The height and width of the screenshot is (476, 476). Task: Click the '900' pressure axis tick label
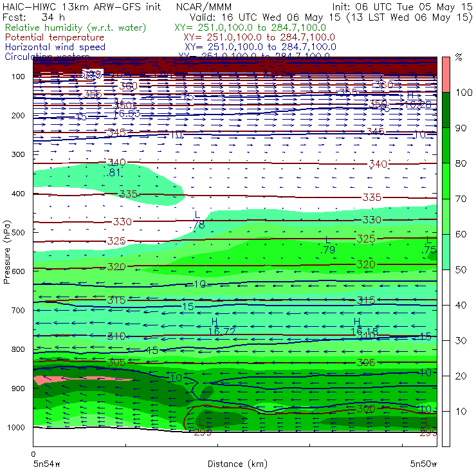(18, 389)
